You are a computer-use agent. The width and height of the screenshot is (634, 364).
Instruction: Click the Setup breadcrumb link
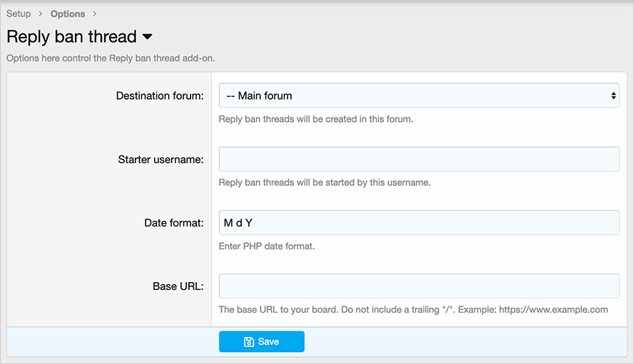click(19, 14)
